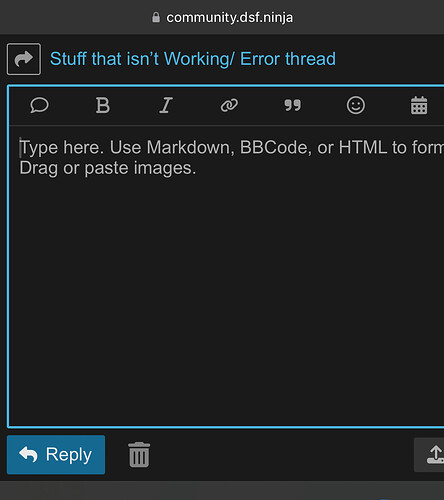444x500 pixels.
Task: Click the Drag or paste images placeholder line
Action: [108, 168]
